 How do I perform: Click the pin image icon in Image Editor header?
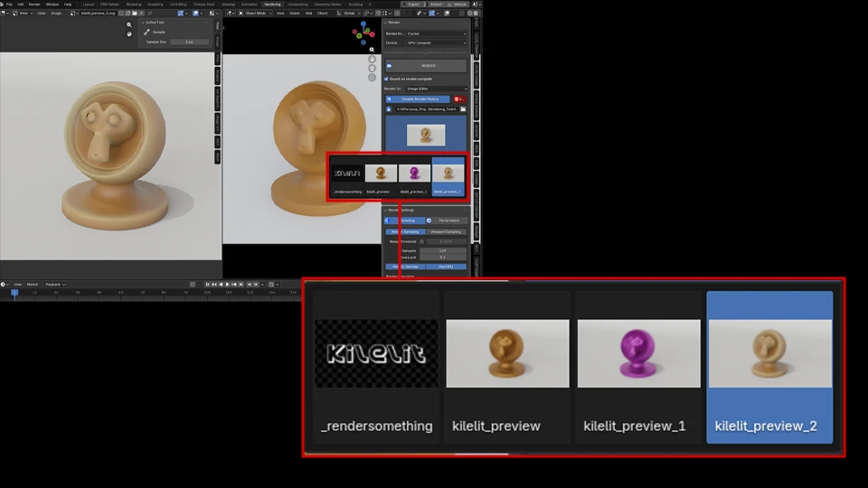(149, 13)
